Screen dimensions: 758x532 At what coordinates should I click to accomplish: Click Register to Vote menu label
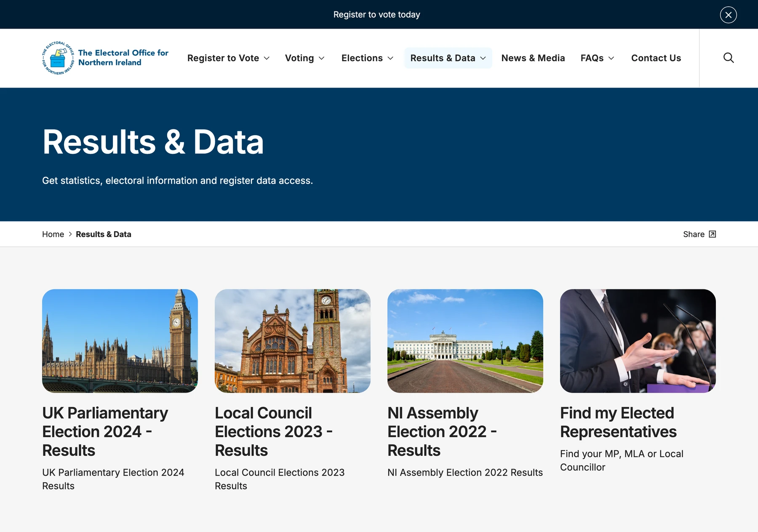tap(223, 58)
